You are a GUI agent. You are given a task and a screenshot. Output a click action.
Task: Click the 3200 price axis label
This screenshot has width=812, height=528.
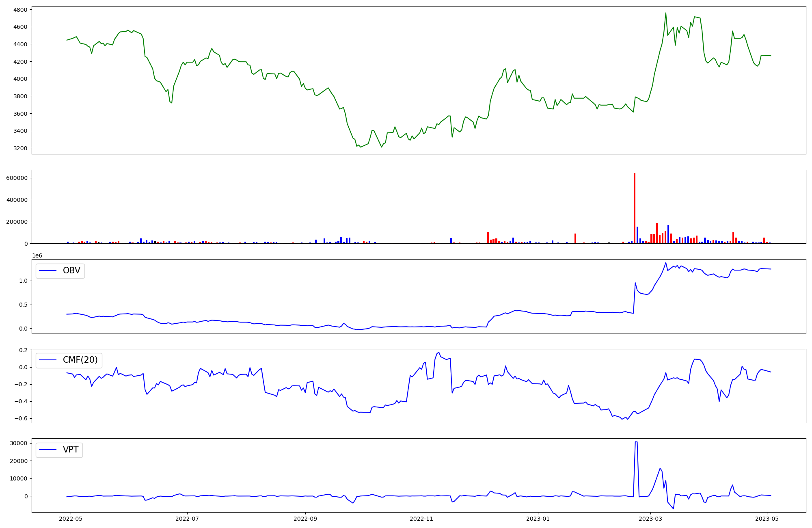[20, 148]
